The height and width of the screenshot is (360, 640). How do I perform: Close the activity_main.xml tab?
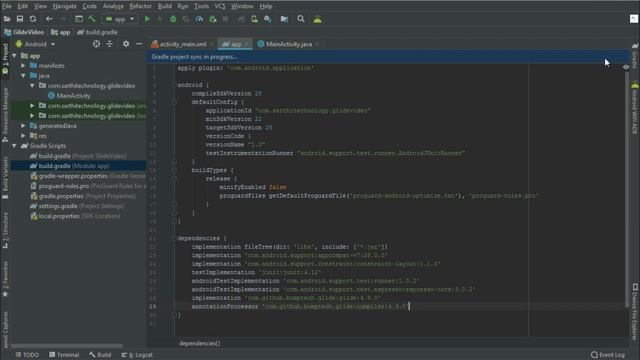pyautogui.click(x=211, y=44)
